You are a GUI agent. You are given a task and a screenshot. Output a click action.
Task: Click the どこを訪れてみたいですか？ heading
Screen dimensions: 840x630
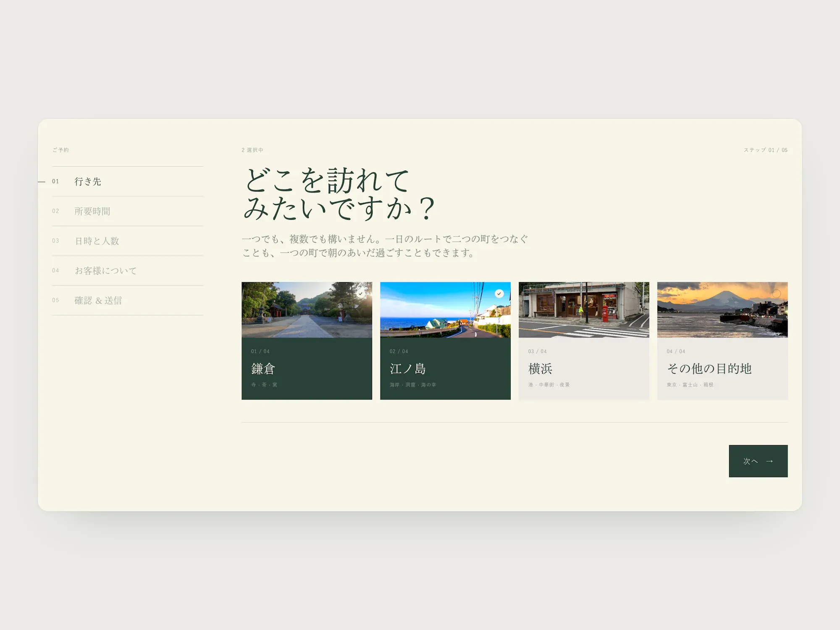(x=339, y=194)
